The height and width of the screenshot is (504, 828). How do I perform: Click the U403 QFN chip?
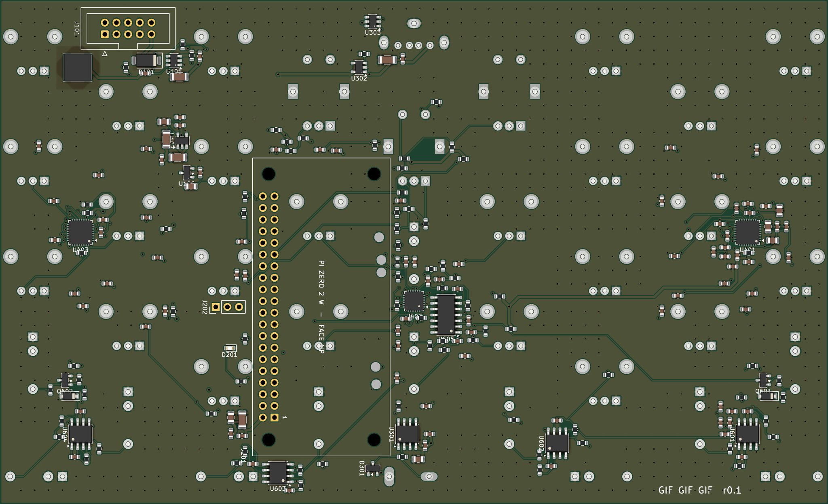point(80,232)
